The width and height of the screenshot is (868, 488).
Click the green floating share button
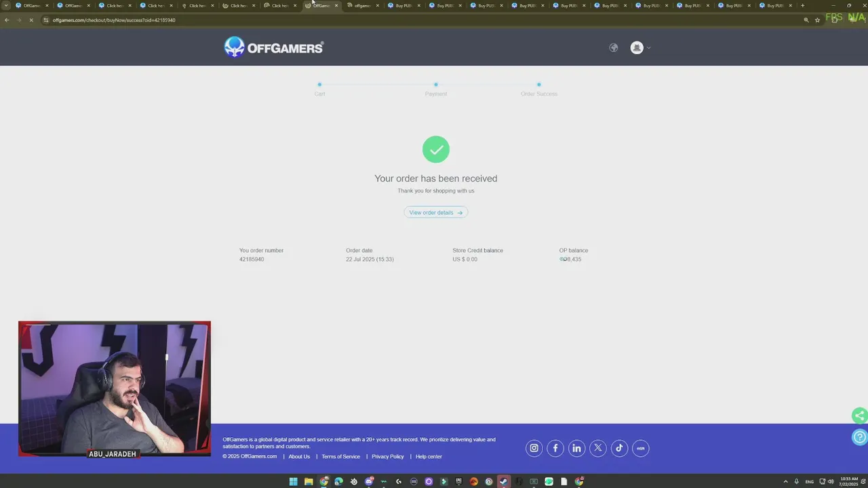click(x=859, y=415)
